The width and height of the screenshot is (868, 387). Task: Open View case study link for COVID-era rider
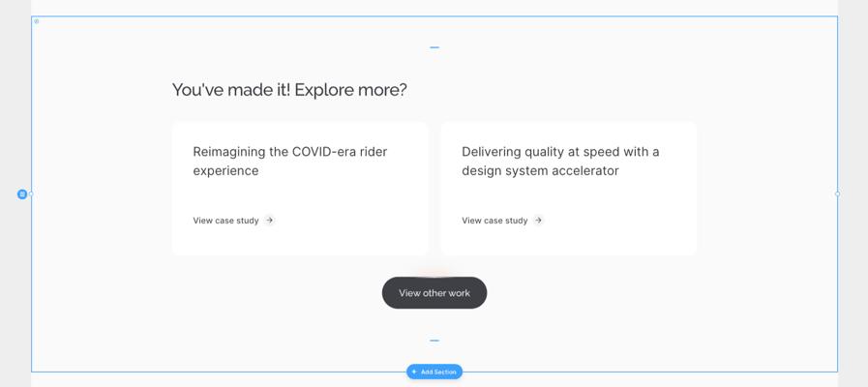pyautogui.click(x=225, y=221)
